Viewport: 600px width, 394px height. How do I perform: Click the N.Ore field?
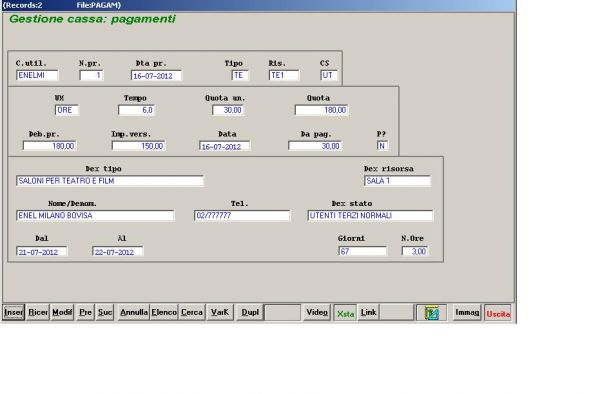tap(415, 251)
